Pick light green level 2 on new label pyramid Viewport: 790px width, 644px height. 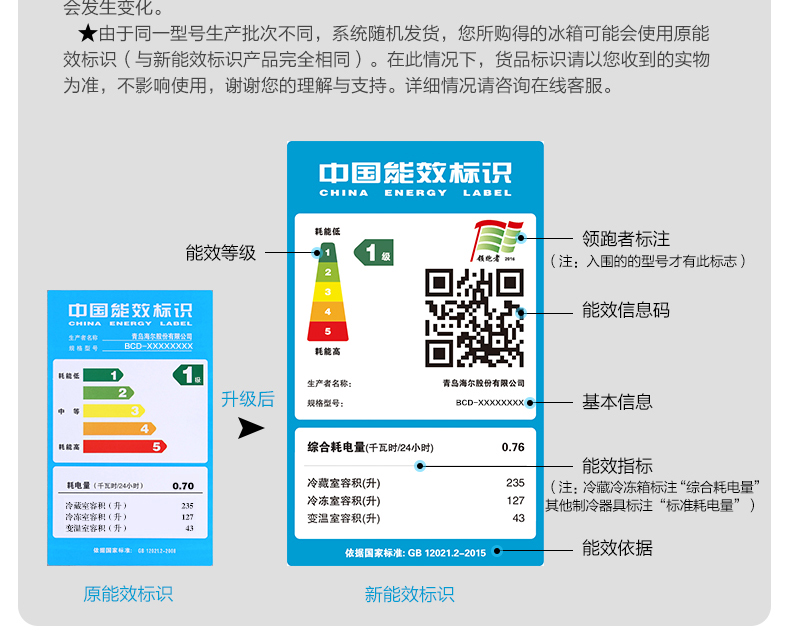pyautogui.click(x=327, y=273)
